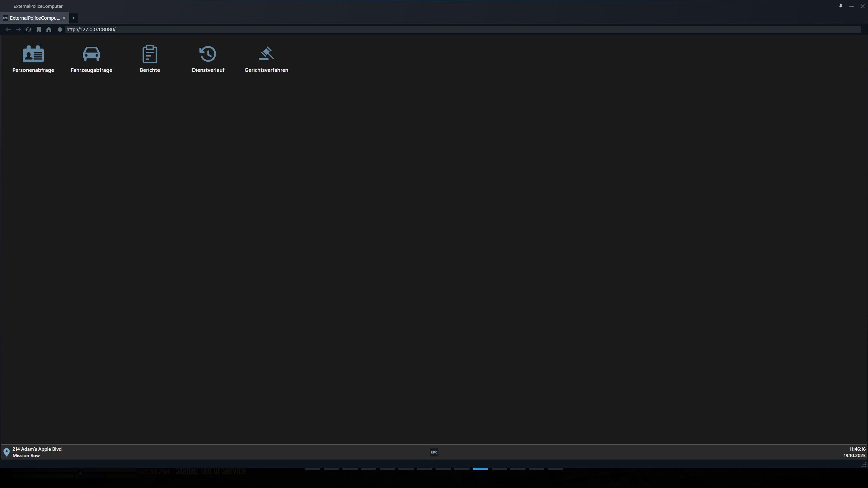
Task: Open a new tab with plus button
Action: tap(73, 18)
